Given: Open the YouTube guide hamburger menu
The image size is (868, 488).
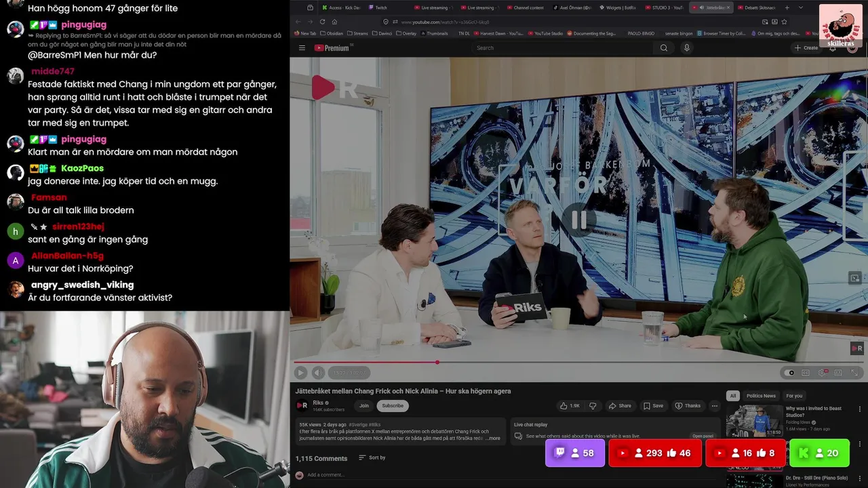Looking at the screenshot, I should coord(302,48).
